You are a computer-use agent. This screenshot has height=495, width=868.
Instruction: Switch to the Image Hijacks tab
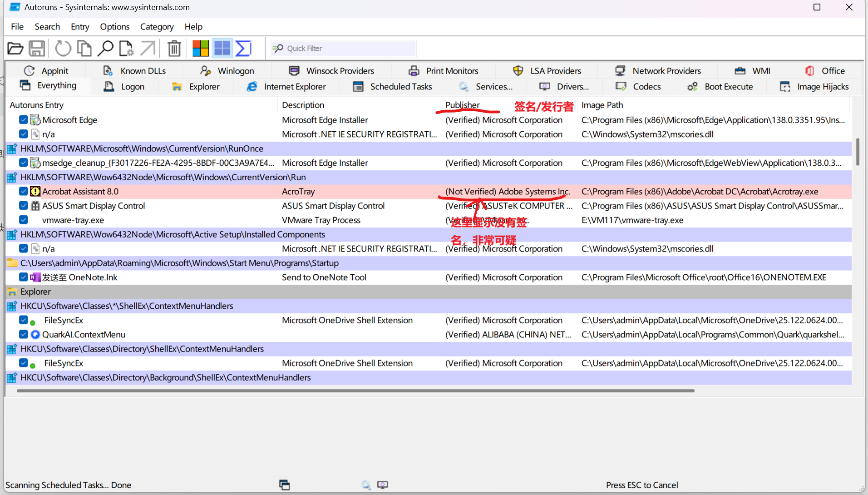(814, 86)
